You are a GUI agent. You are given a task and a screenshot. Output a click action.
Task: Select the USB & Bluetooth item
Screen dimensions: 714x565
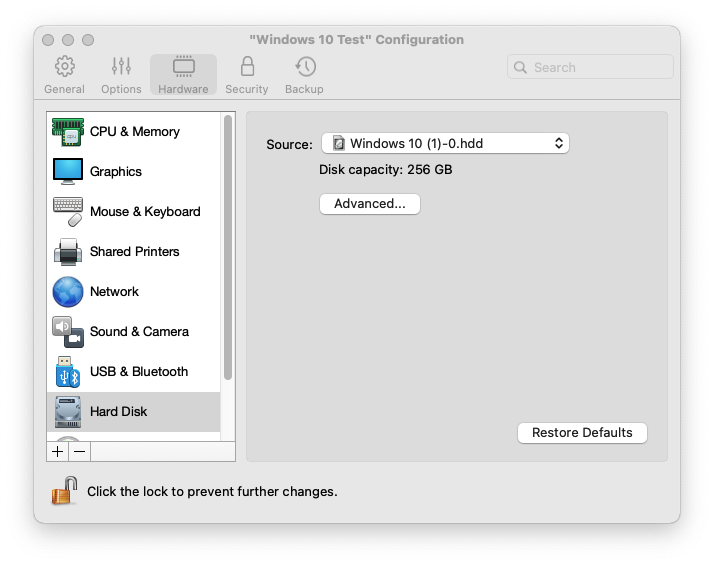coord(138,372)
